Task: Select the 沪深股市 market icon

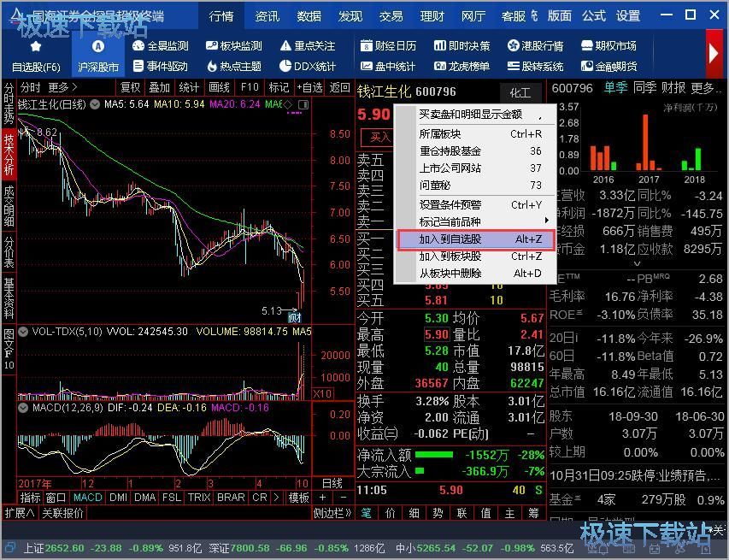Action: click(98, 46)
